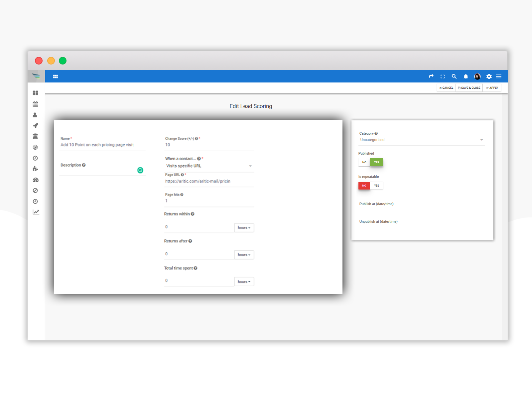Image resolution: width=532 pixels, height=399 pixels.
Task: Set Published to No
Action: (x=364, y=162)
